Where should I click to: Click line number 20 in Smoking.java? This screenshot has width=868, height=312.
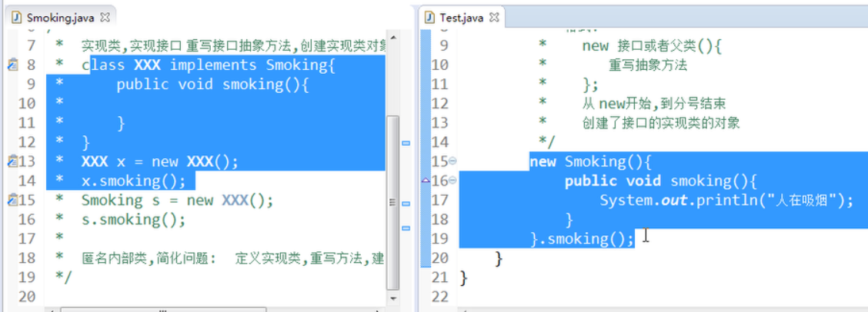click(27, 297)
